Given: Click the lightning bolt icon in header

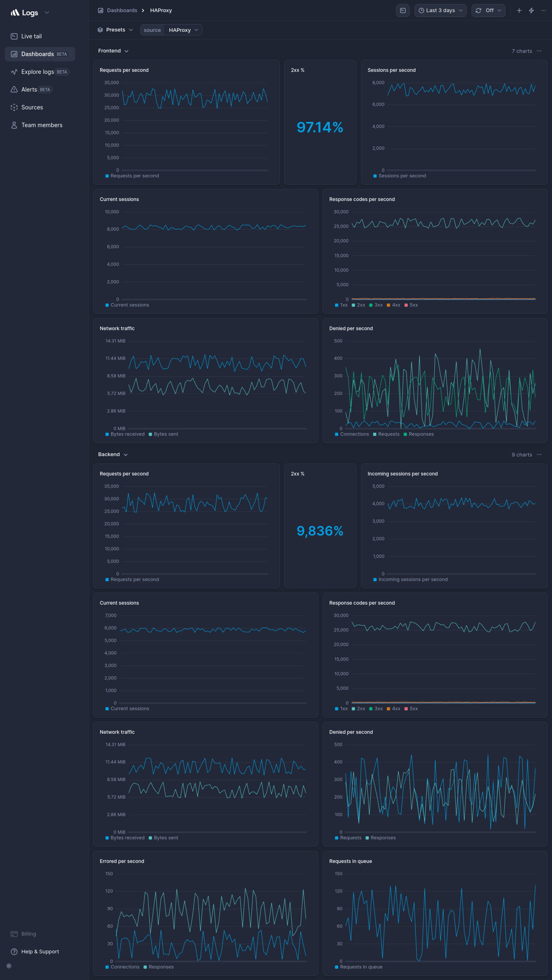Looking at the screenshot, I should point(531,10).
